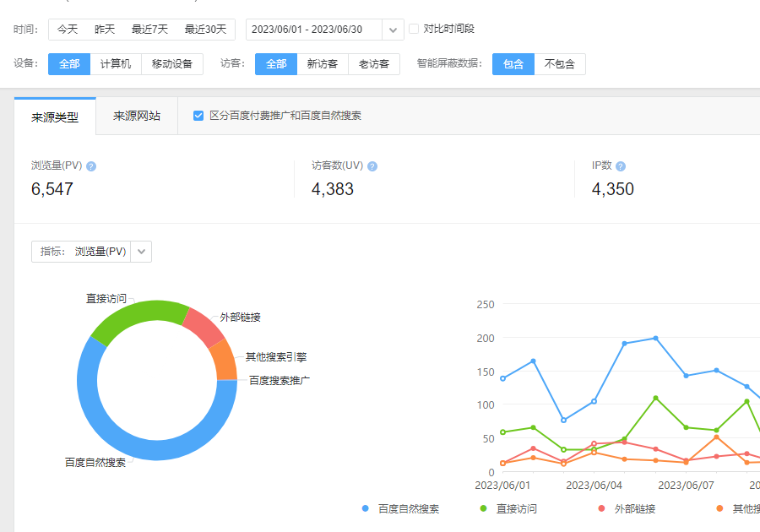Screen dimensions: 760x532
Task: Uncheck 区分百度付费推广和百度自然搜索 checkbox
Action: click(x=198, y=116)
